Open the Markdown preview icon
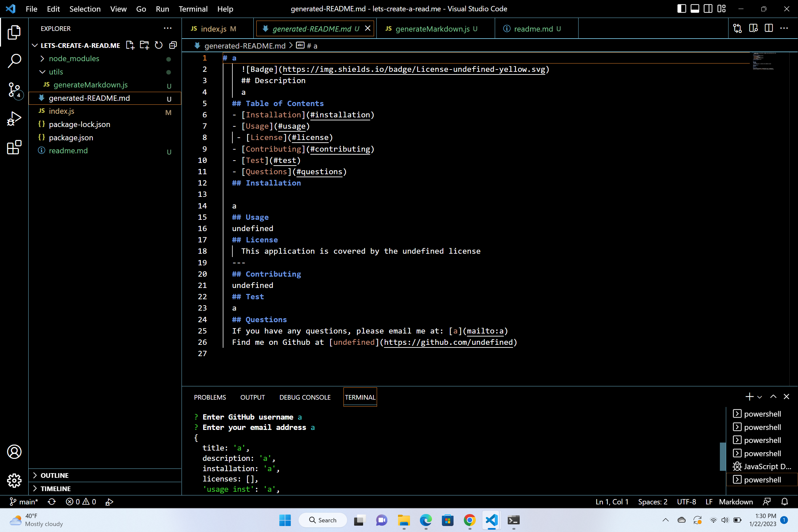 [x=753, y=29]
